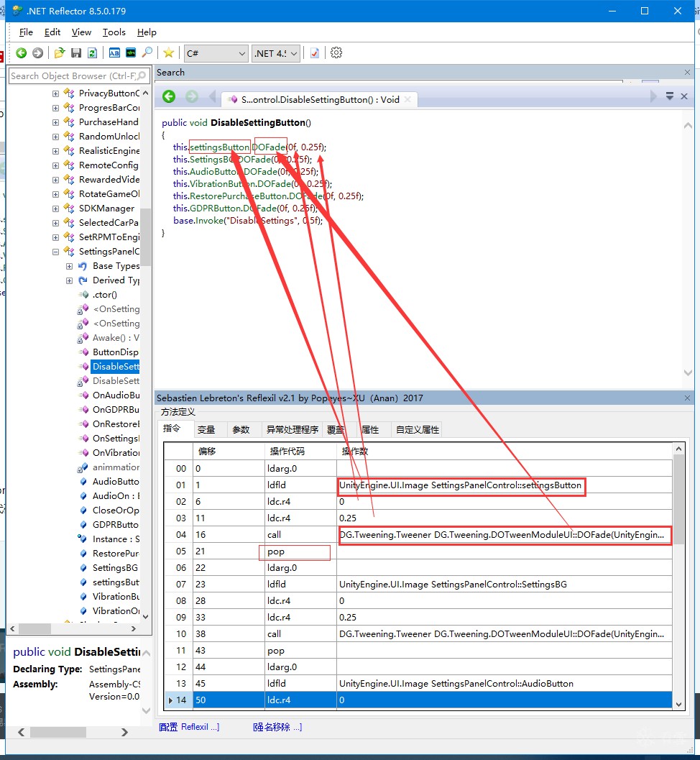The width and height of the screenshot is (700, 760).
Task: Click the SDKManager class icon
Action: coord(69,209)
